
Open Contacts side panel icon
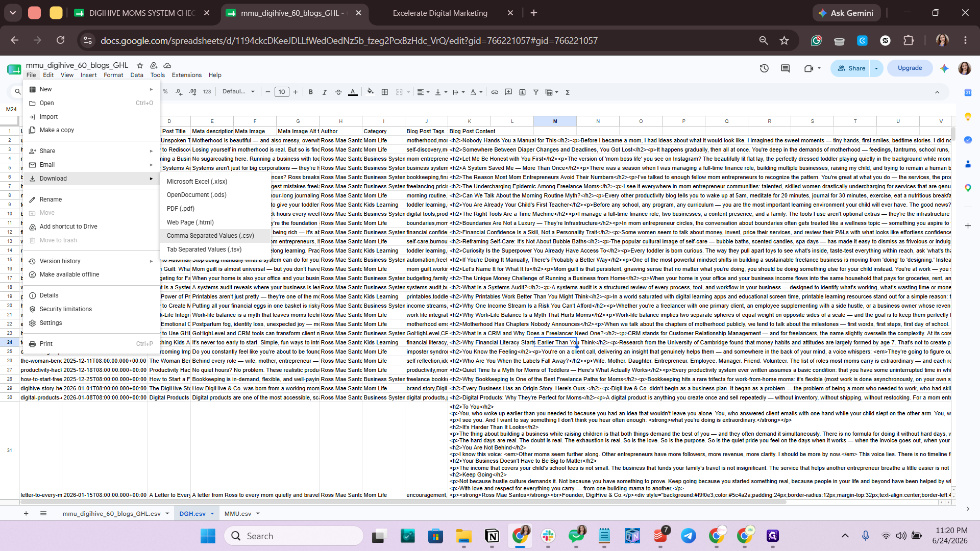click(x=968, y=164)
